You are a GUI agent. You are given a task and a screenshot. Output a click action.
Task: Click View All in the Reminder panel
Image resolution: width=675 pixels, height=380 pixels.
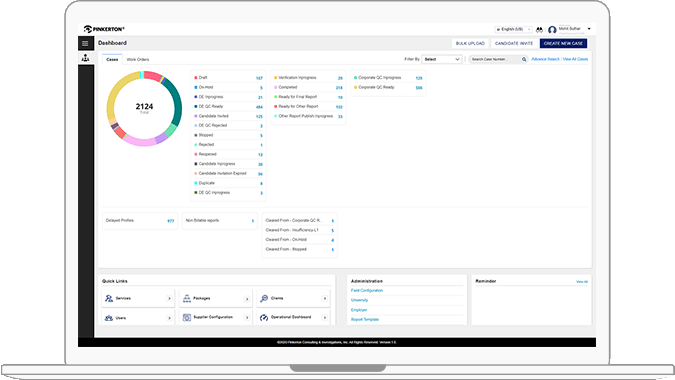tap(582, 282)
